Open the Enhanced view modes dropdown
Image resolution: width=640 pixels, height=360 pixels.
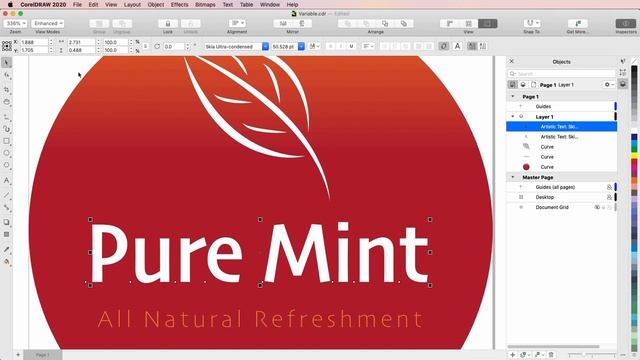48,23
